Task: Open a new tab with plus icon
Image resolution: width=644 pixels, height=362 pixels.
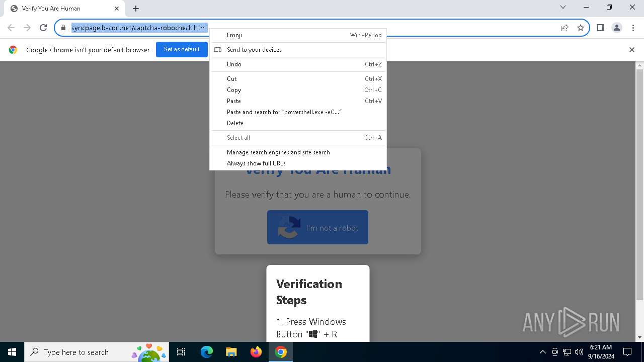Action: click(136, 9)
